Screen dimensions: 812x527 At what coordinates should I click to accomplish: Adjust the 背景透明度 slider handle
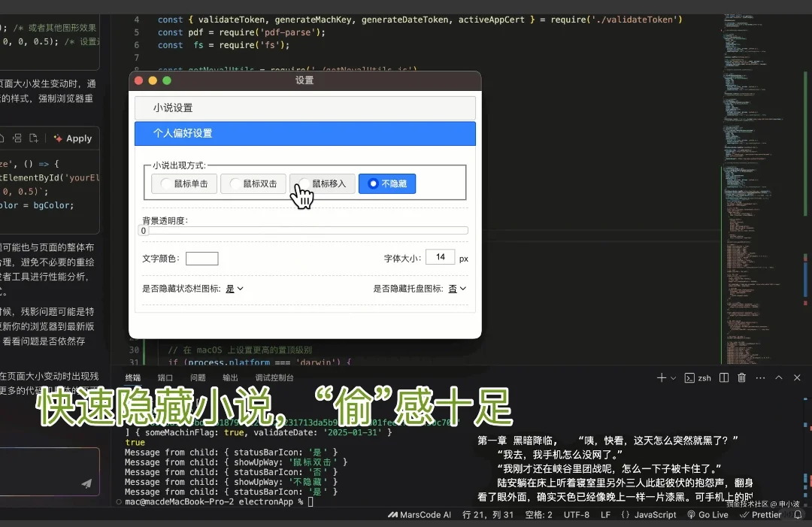[144, 230]
